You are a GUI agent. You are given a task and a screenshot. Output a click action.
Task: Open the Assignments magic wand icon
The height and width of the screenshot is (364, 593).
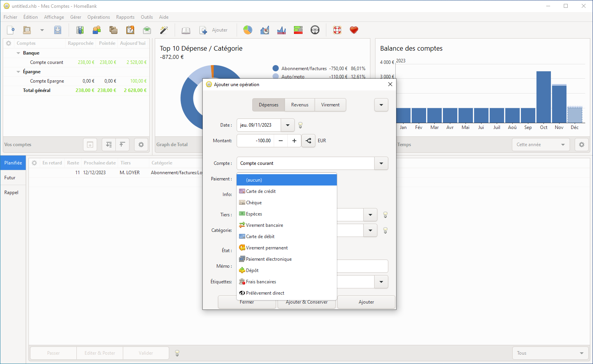164,30
